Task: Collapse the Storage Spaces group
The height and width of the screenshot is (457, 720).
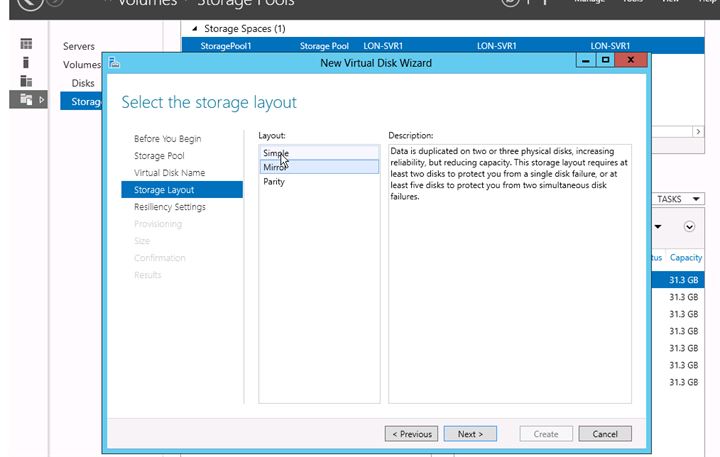Action: 195,28
